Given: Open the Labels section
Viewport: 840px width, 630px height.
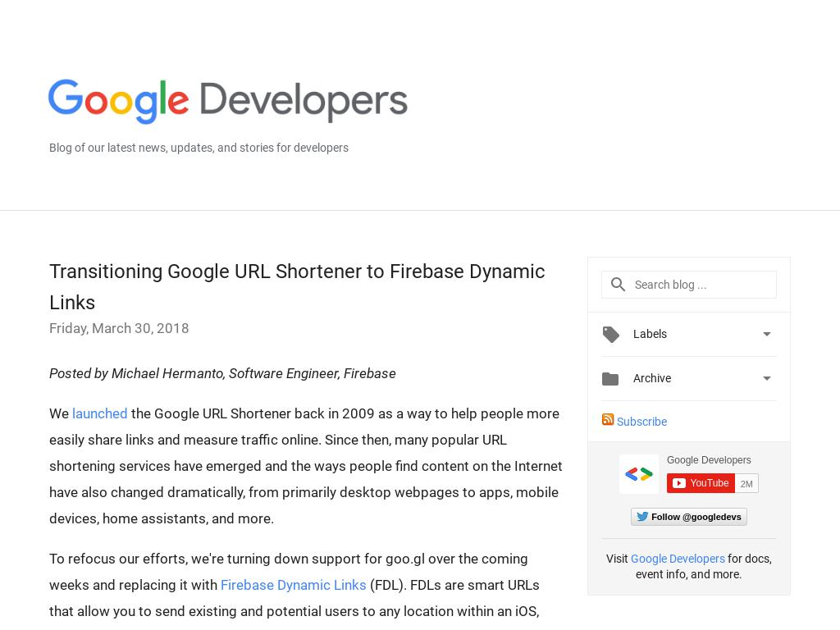Looking at the screenshot, I should pyautogui.click(x=650, y=334).
